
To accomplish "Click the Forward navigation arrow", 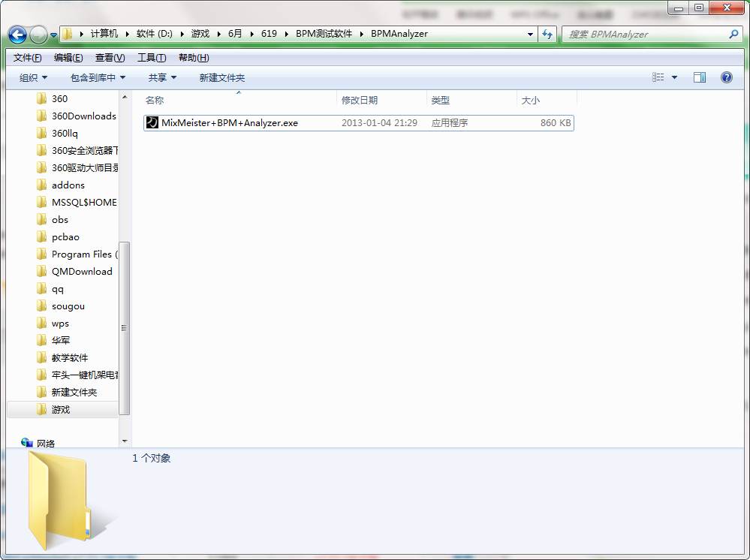I will click(x=38, y=35).
